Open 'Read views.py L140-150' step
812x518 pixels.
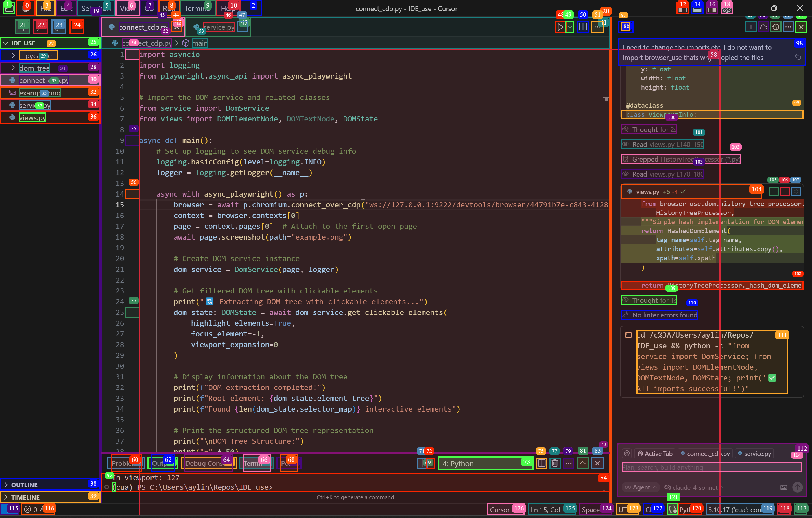pos(663,144)
